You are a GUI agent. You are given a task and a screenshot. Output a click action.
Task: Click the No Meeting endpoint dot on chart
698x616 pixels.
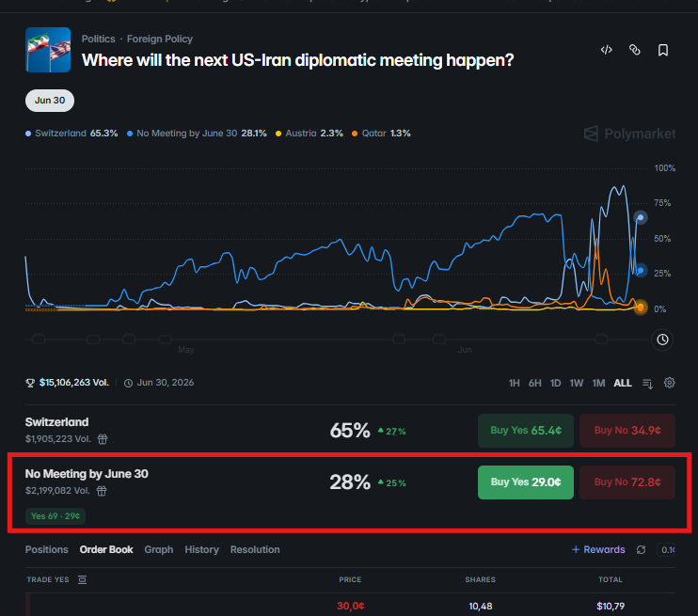point(641,270)
